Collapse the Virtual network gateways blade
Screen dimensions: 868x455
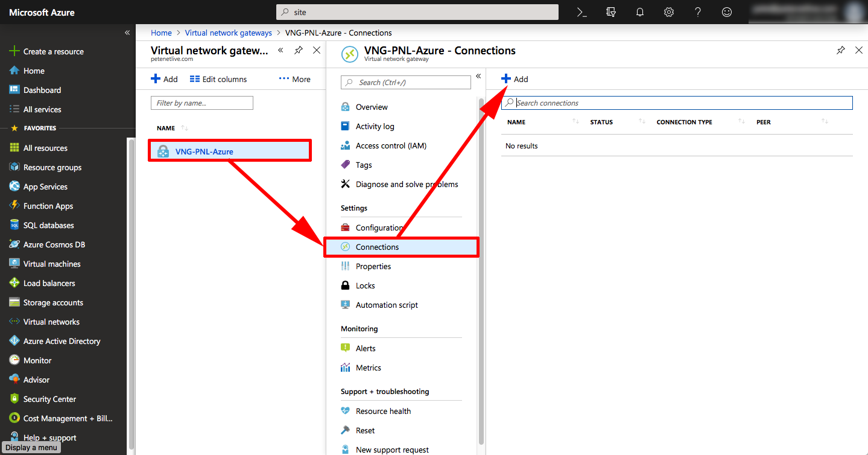coord(280,51)
